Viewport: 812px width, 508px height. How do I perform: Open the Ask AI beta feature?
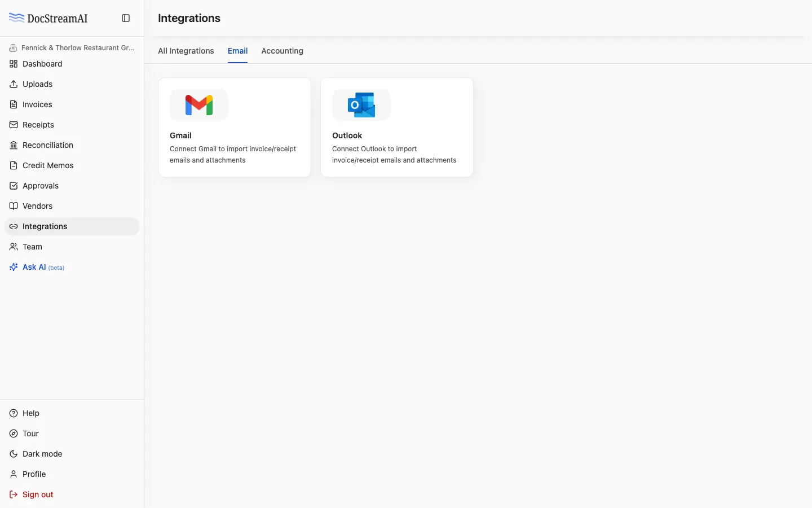72,267
